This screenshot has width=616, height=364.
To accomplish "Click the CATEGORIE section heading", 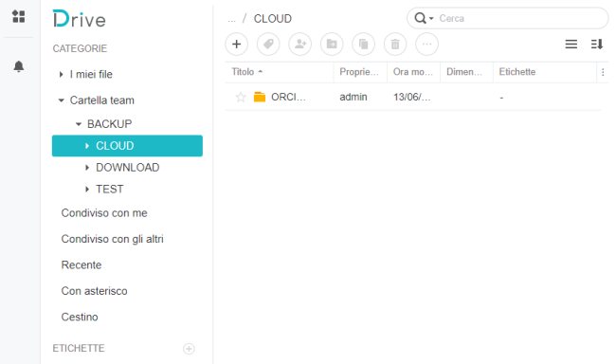I will click(x=80, y=48).
